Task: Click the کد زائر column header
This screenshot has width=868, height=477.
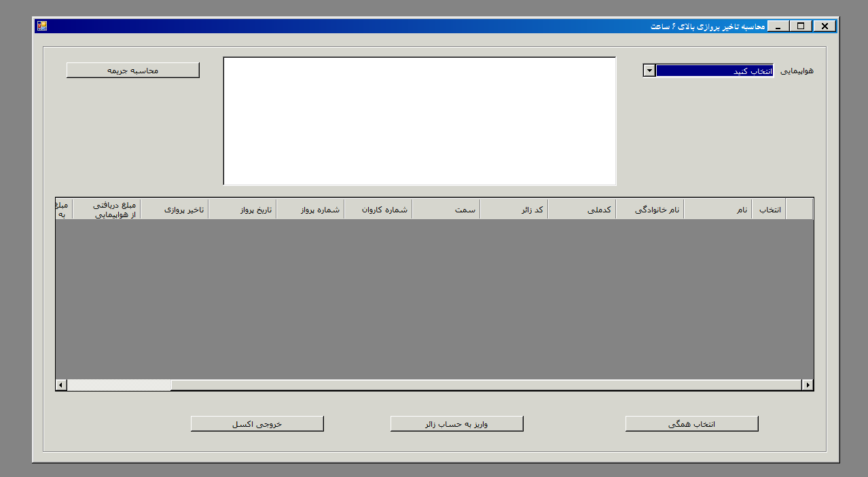Action: tap(513, 210)
